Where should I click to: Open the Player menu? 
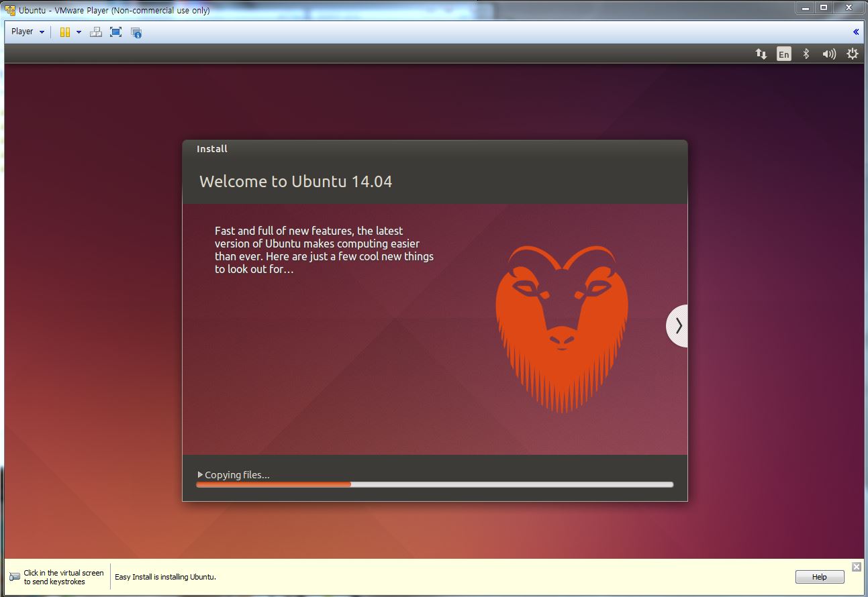pos(28,32)
